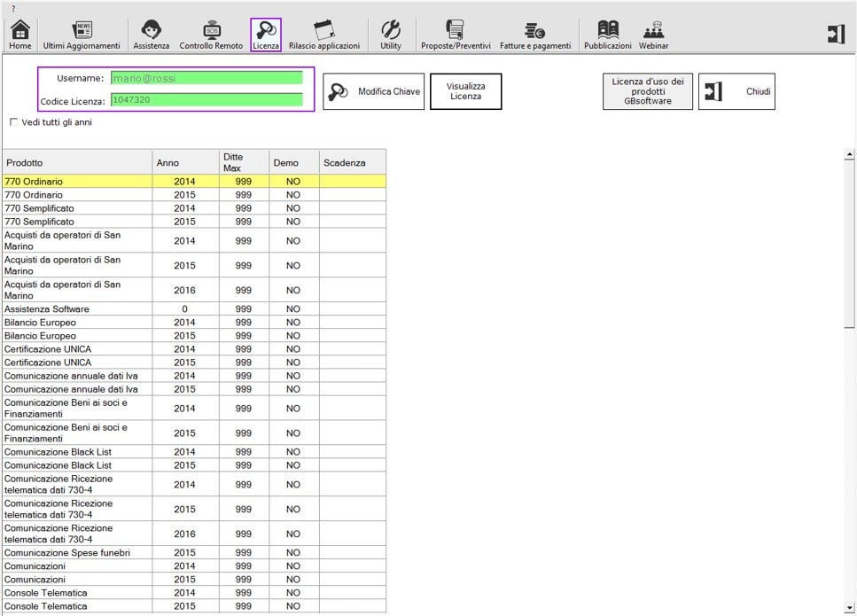Click the Modifica Chiave button
This screenshot has width=857, height=616.
pos(373,91)
